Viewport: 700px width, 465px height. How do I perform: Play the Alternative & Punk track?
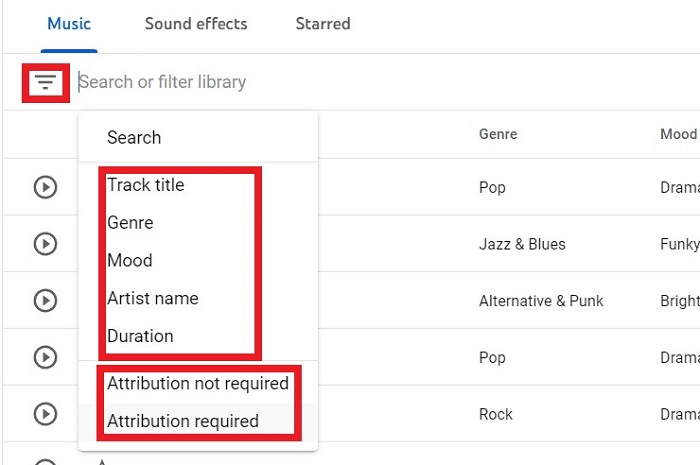point(45,301)
